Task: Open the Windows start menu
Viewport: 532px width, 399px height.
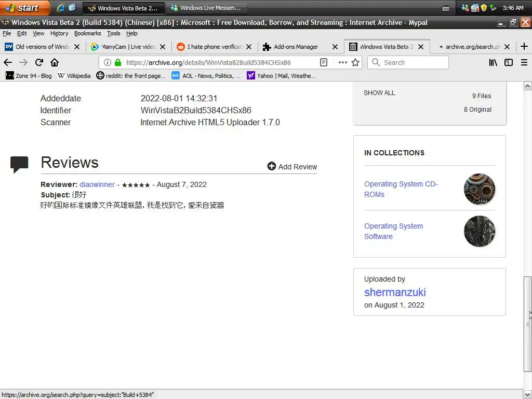Action: pos(24,7)
